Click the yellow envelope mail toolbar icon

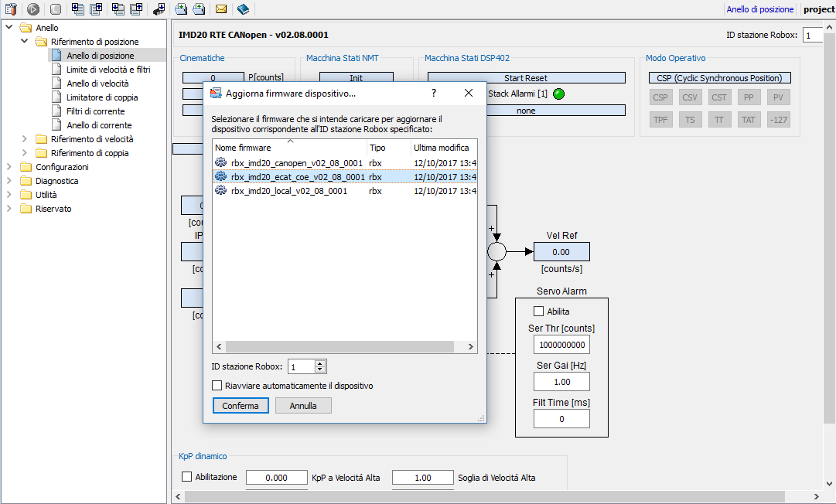[x=220, y=9]
